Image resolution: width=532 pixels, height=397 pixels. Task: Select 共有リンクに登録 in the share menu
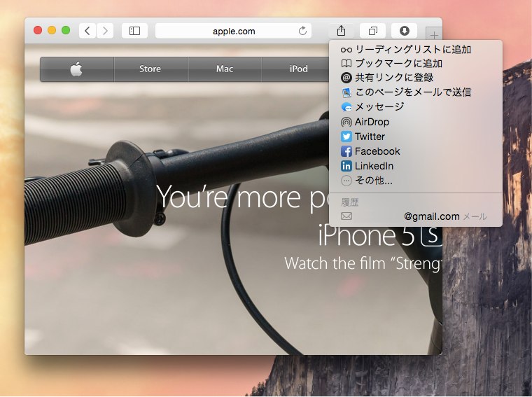[416, 78]
